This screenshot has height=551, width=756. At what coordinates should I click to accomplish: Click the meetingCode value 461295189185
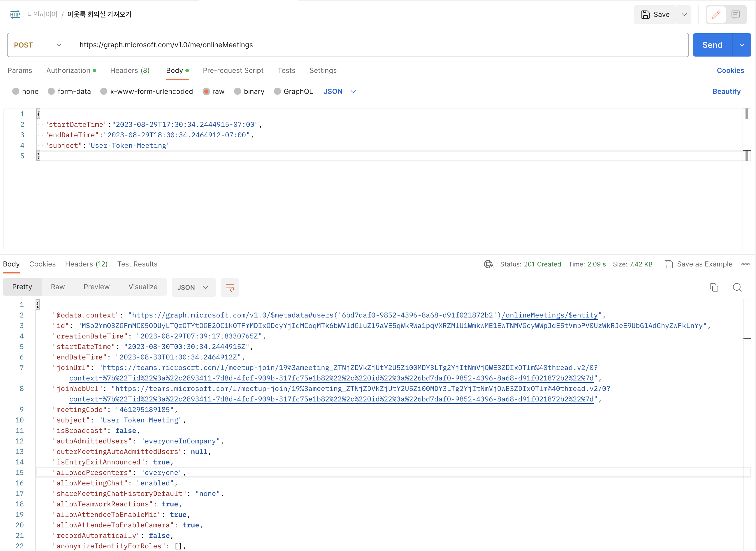[145, 410]
